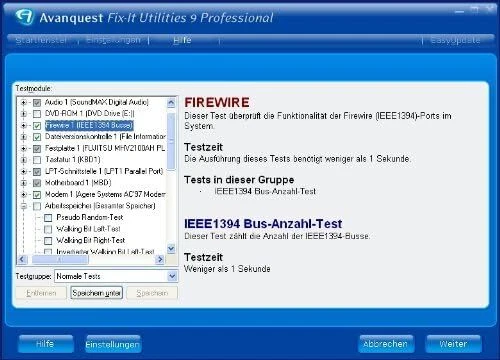Click the Entfernen button
This screenshot has width=500, height=360.
(x=41, y=293)
